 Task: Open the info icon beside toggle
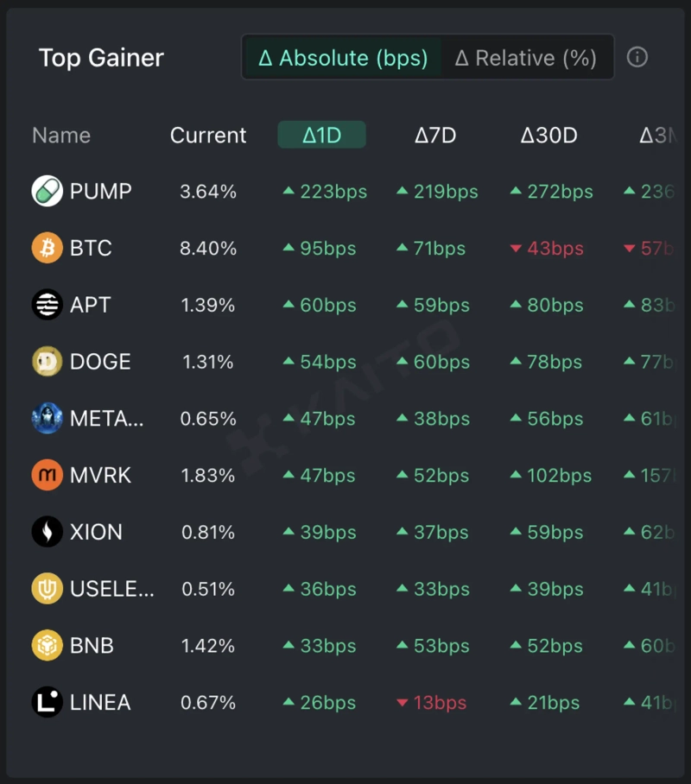click(637, 57)
